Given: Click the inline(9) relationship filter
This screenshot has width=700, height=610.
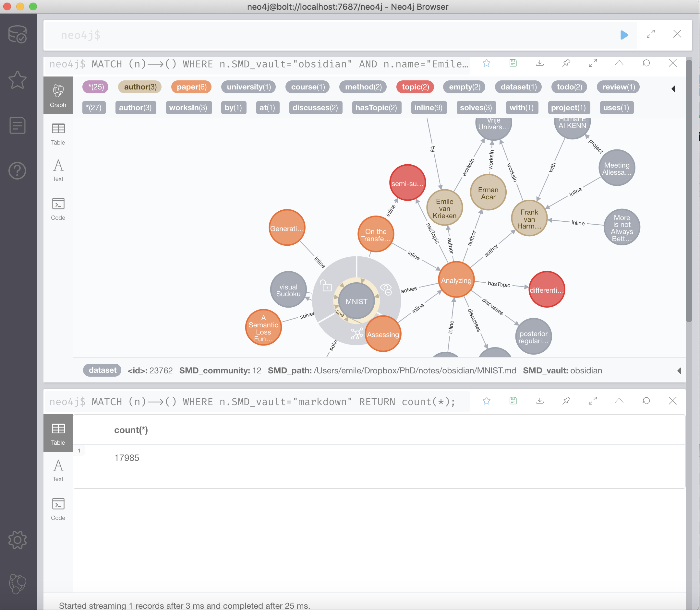Looking at the screenshot, I should [428, 108].
